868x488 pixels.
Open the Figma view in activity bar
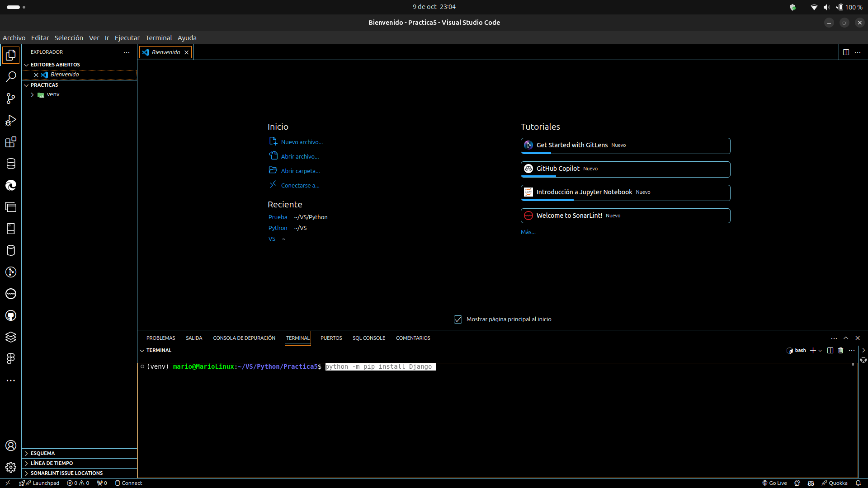11,359
